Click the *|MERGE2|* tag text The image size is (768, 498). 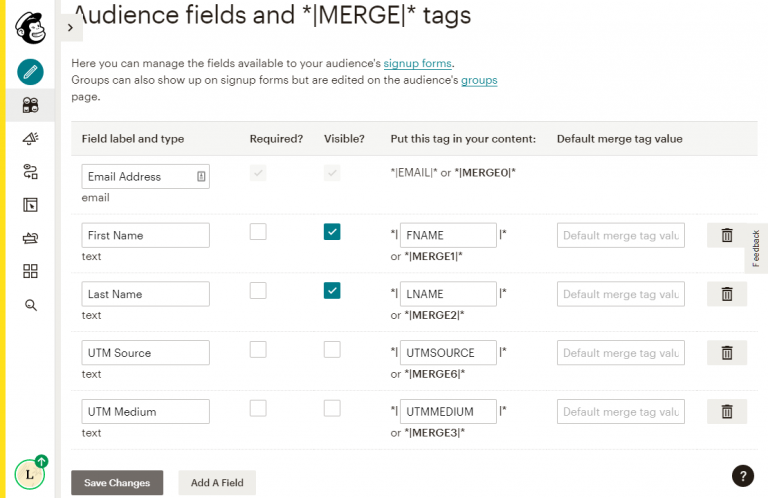pos(434,315)
